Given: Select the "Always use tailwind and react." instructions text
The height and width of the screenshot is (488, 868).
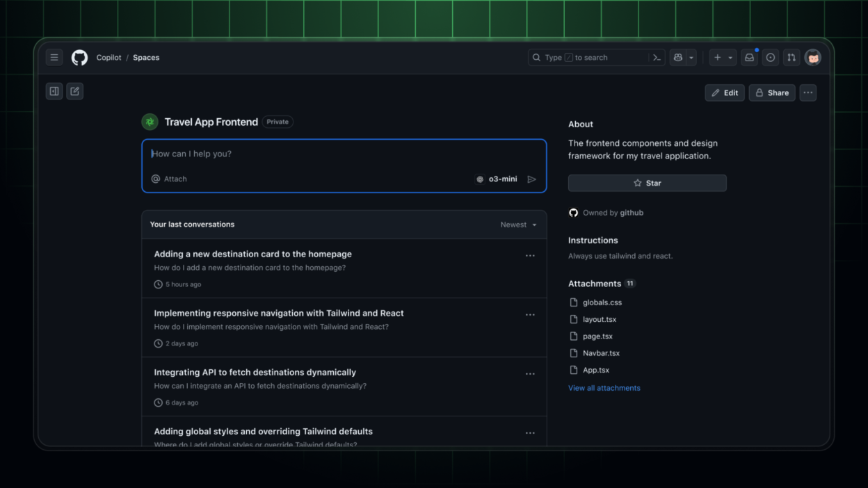Looking at the screenshot, I should pos(620,256).
